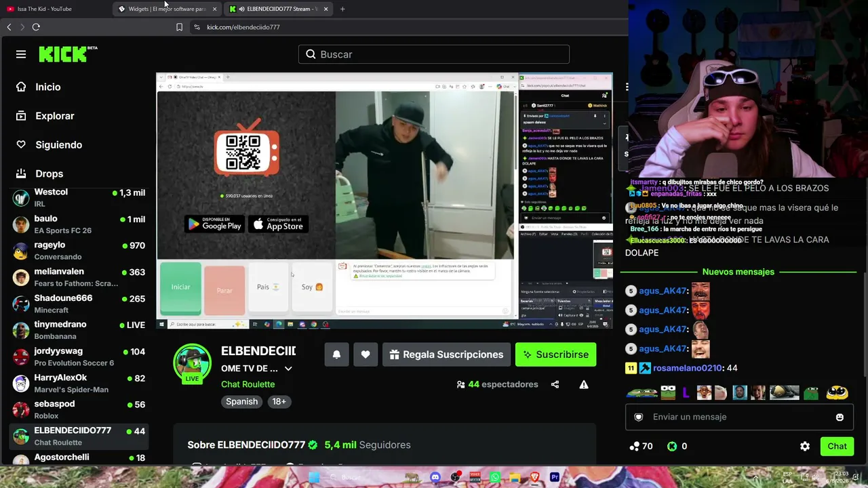The width and height of the screenshot is (868, 488).
Task: Share the stream with share icon
Action: pyautogui.click(x=555, y=384)
